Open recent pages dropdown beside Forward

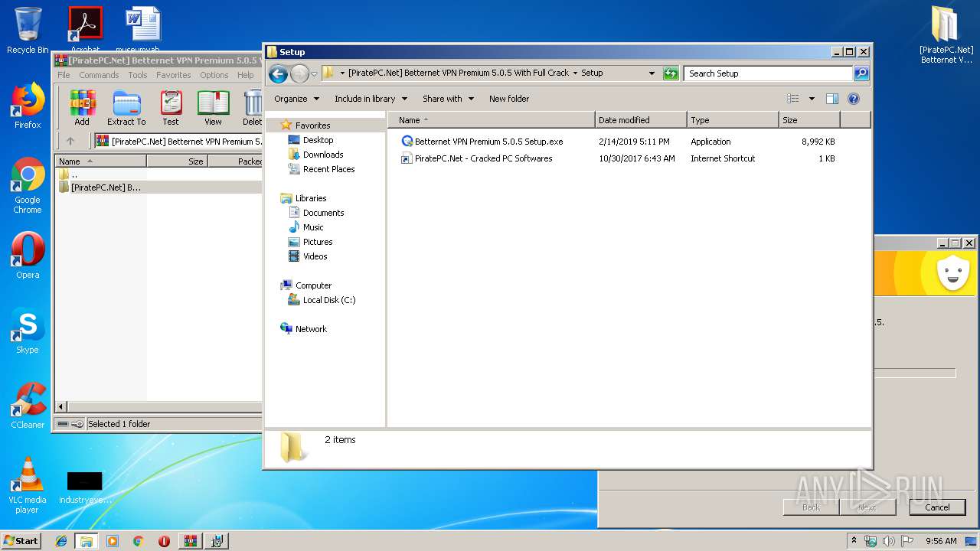[x=314, y=74]
